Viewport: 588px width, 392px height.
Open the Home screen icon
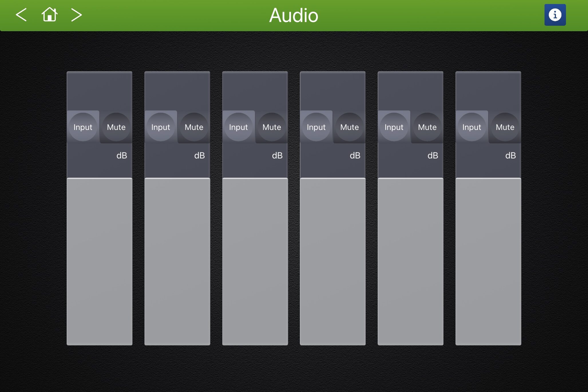(x=50, y=15)
